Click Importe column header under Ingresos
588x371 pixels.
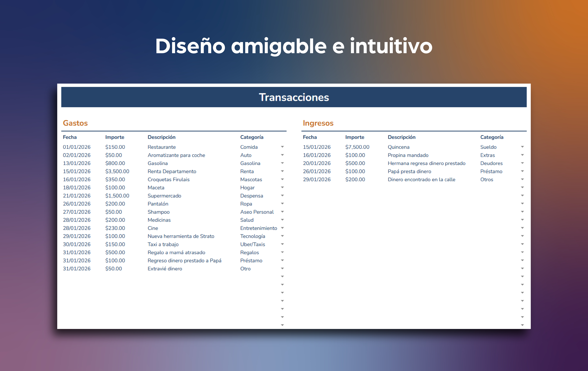point(355,137)
